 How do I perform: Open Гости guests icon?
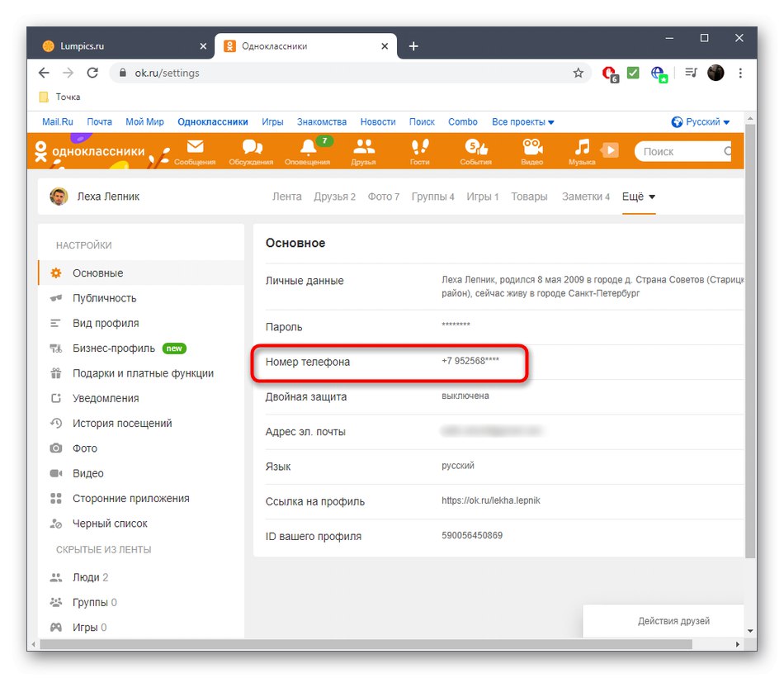click(x=419, y=151)
